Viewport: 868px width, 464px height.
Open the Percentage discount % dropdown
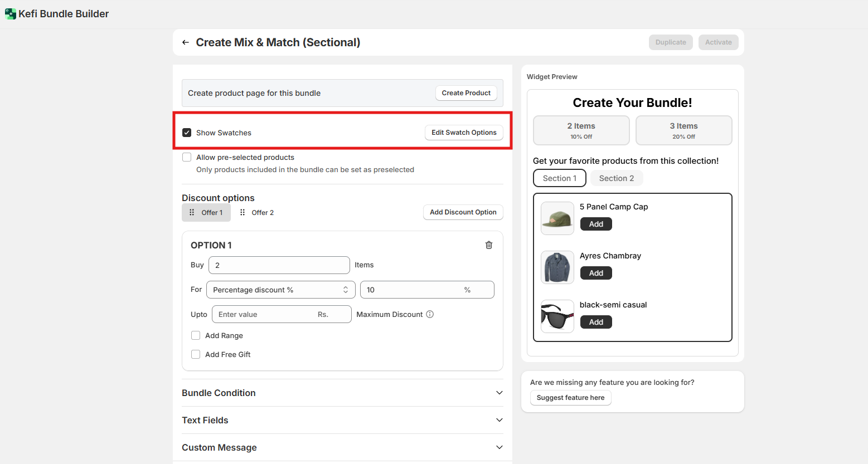[x=280, y=290]
